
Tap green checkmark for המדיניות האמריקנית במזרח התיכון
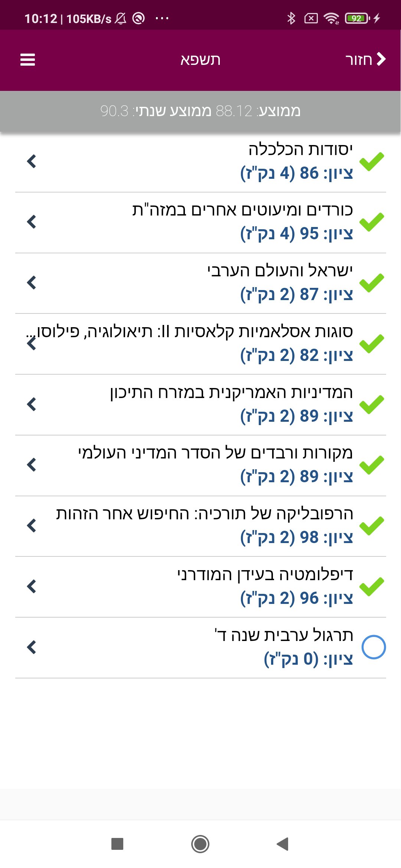(x=372, y=404)
